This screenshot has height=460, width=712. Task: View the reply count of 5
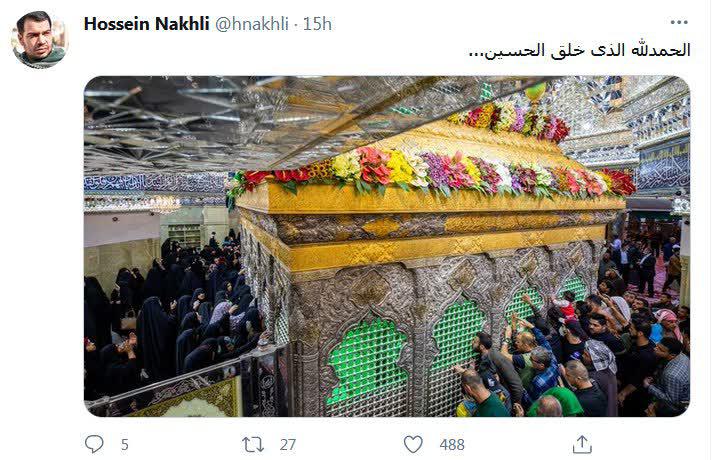(125, 445)
